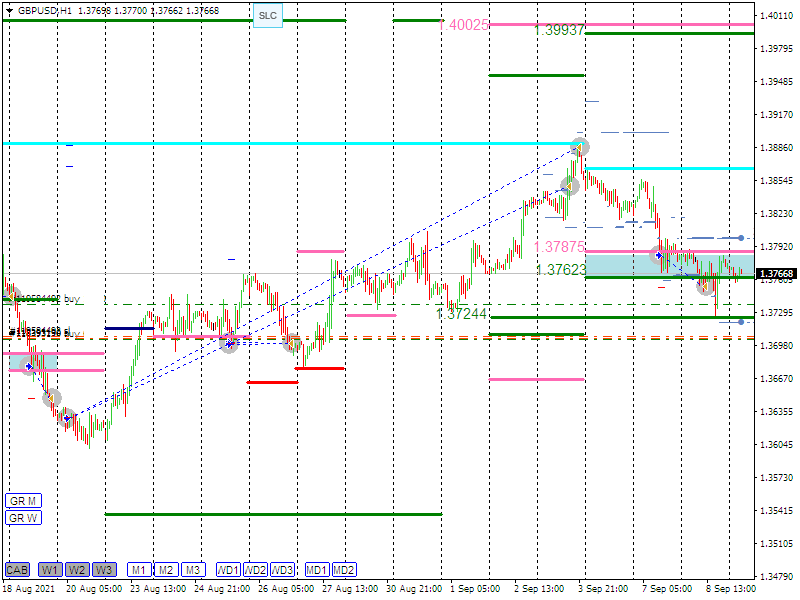800x600 pixels.
Task: Click the WD3 button
Action: click(x=283, y=570)
